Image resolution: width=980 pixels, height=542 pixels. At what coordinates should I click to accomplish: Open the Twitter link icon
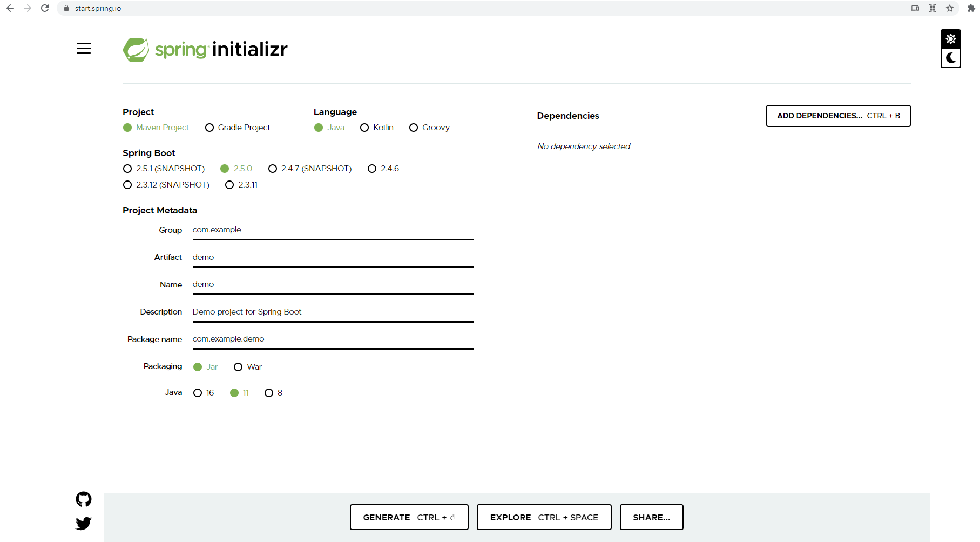coord(84,523)
